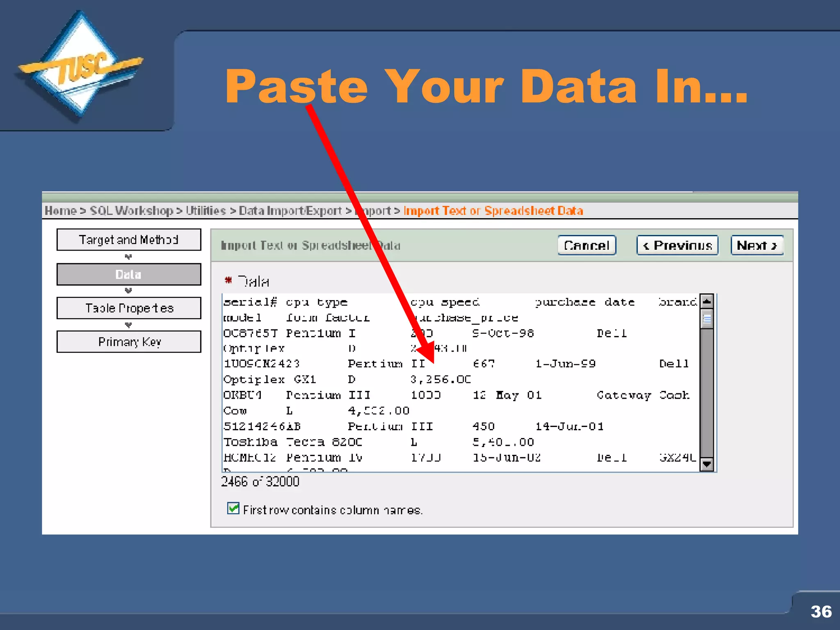Follow the Data Import/Export breadcrumb link
Screen dimensions: 840x630
(x=290, y=211)
